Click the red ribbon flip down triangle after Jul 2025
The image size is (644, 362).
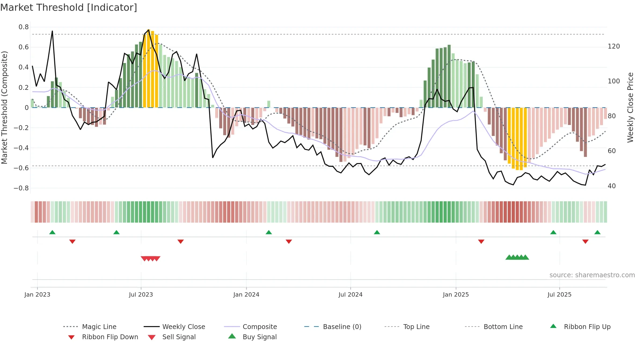click(x=586, y=242)
